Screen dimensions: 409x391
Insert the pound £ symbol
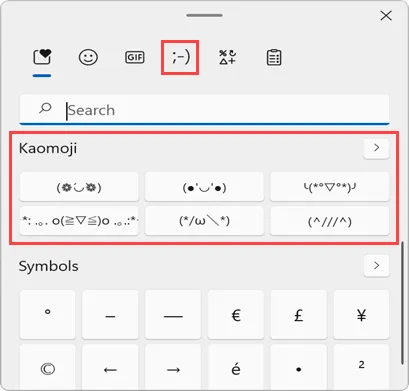tap(298, 315)
